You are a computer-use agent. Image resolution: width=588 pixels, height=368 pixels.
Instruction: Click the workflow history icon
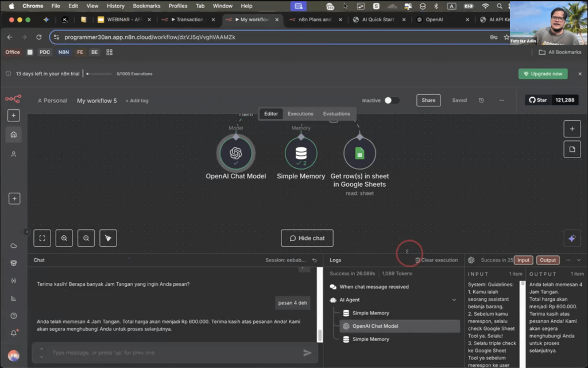481,100
